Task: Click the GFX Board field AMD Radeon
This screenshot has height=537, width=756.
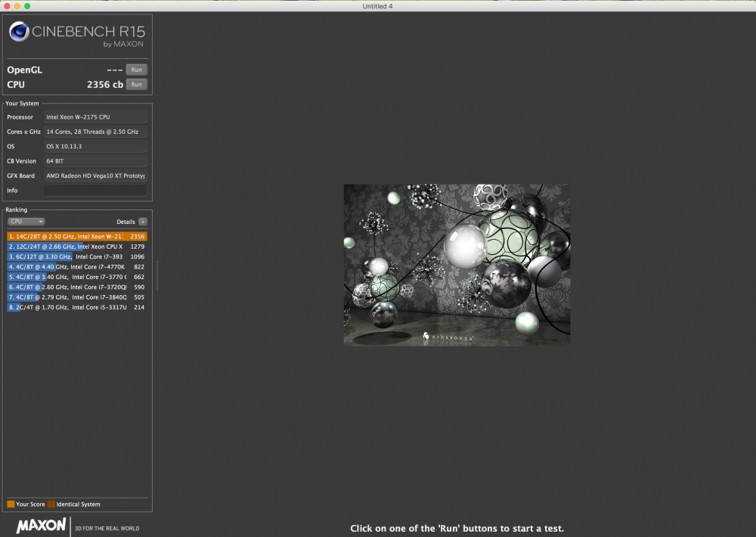Action: pos(95,175)
